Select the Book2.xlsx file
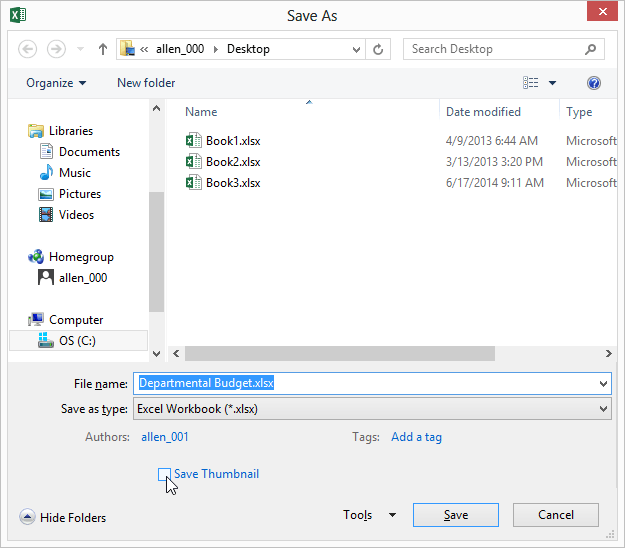Image resolution: width=625 pixels, height=548 pixels. point(233,162)
